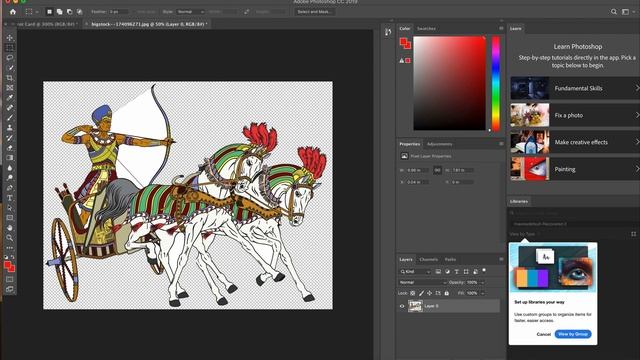Open the search icon at top right
Viewport: 640px width, 360px height.
[613, 12]
